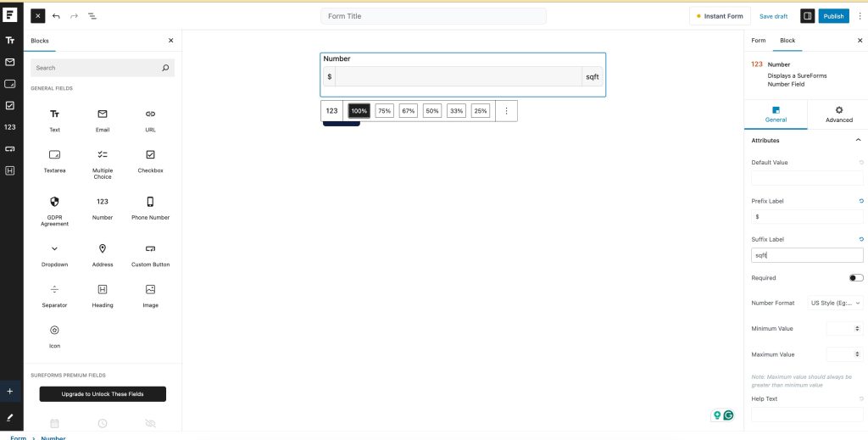
Task: Add the Email block from the blocks list
Action: click(103, 120)
